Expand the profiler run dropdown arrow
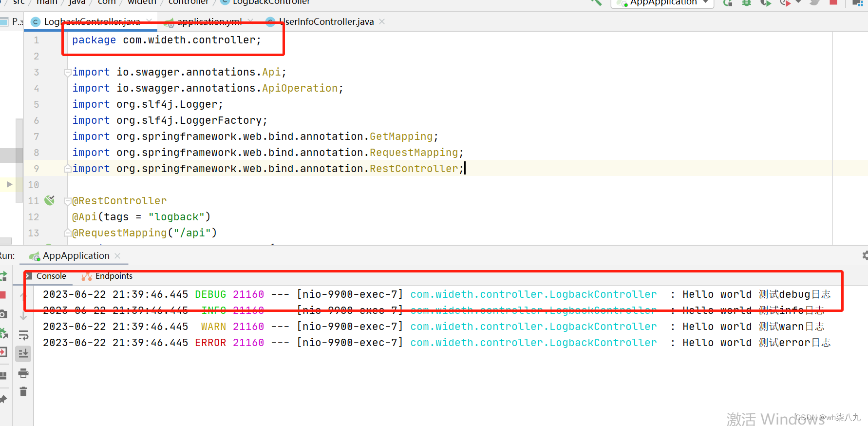 point(798,2)
